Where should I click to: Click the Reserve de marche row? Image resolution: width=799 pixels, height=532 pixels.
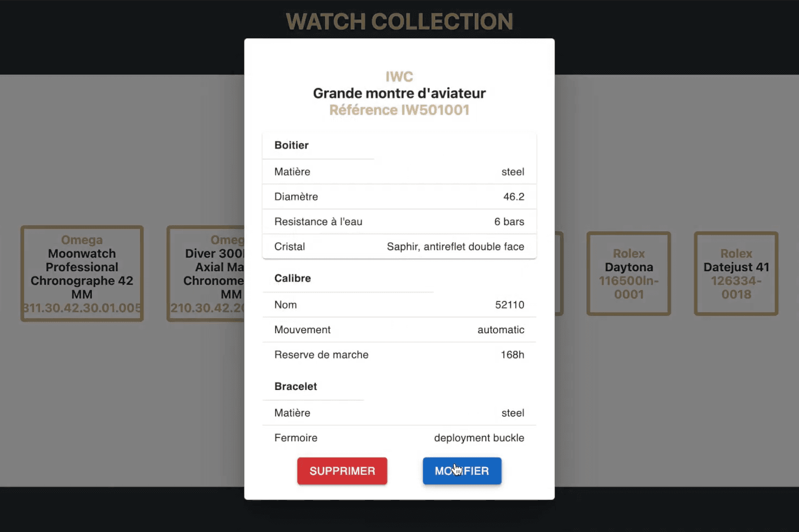[x=399, y=355]
